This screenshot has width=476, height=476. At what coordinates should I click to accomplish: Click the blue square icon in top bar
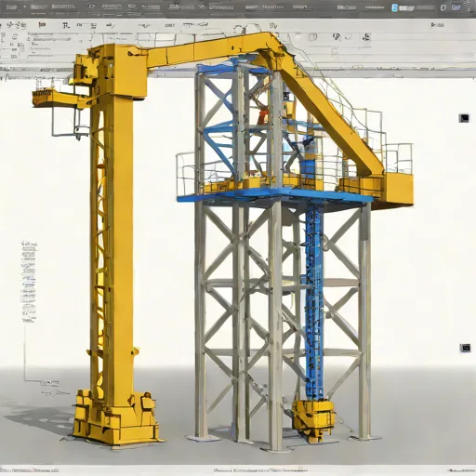(x=394, y=7)
